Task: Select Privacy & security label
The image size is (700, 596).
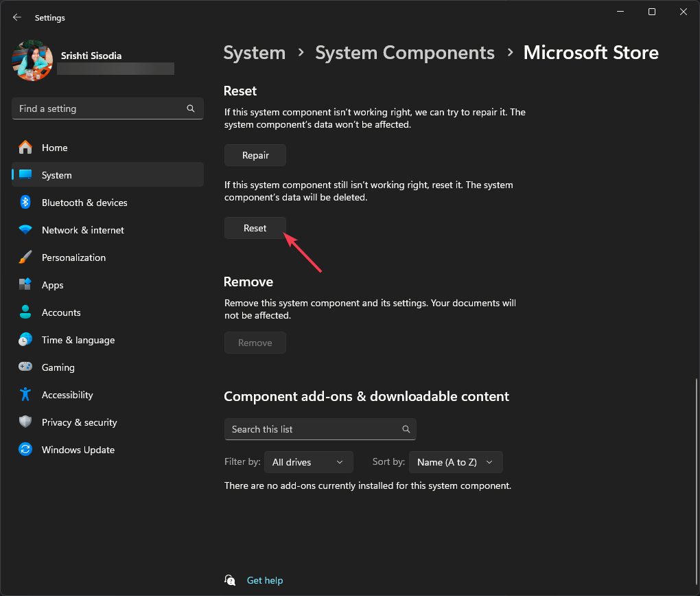Action: [80, 423]
